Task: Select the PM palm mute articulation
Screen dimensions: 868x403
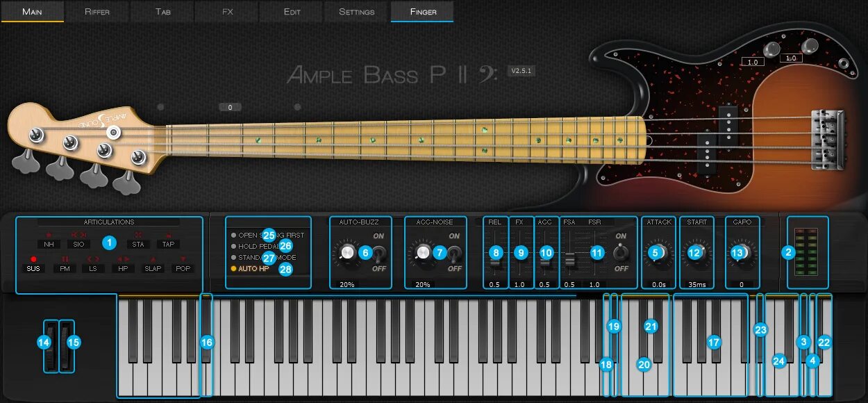Action: [x=64, y=268]
